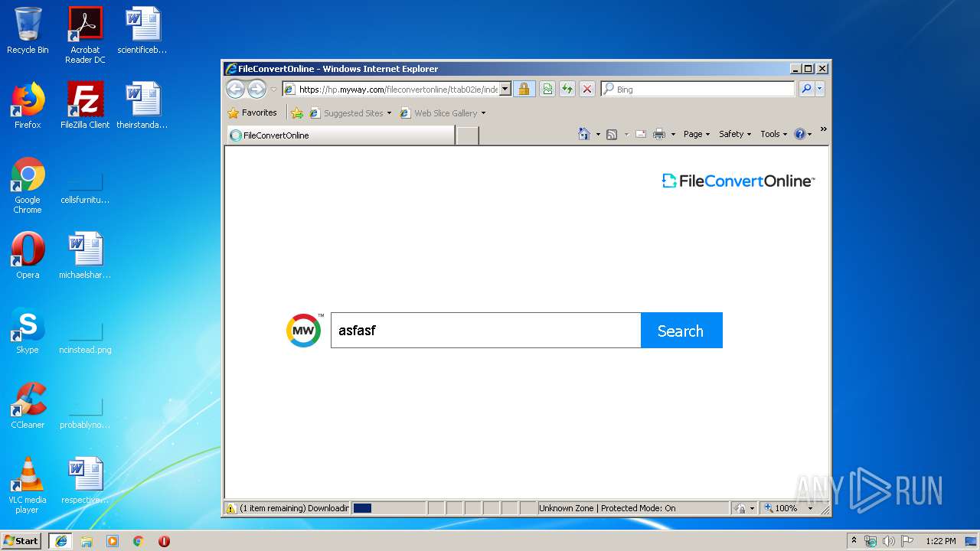Open search provider dropdown arrow
The image size is (980, 551).
(820, 90)
